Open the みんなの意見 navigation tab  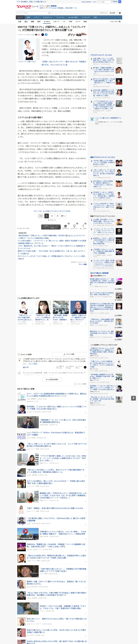(x=73, y=17)
